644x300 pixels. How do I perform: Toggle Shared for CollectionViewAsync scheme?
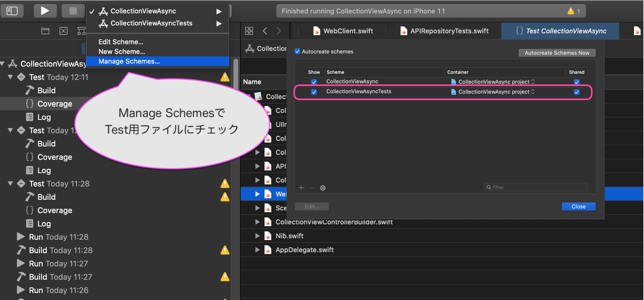point(577,82)
